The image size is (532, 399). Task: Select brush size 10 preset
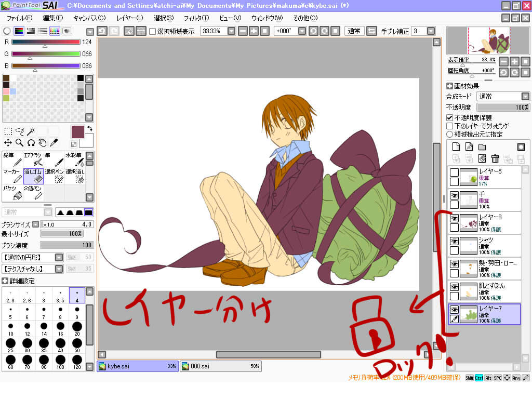10,329
